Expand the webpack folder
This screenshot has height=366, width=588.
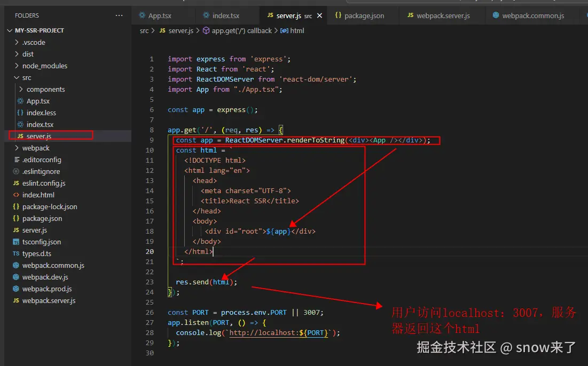coord(17,148)
